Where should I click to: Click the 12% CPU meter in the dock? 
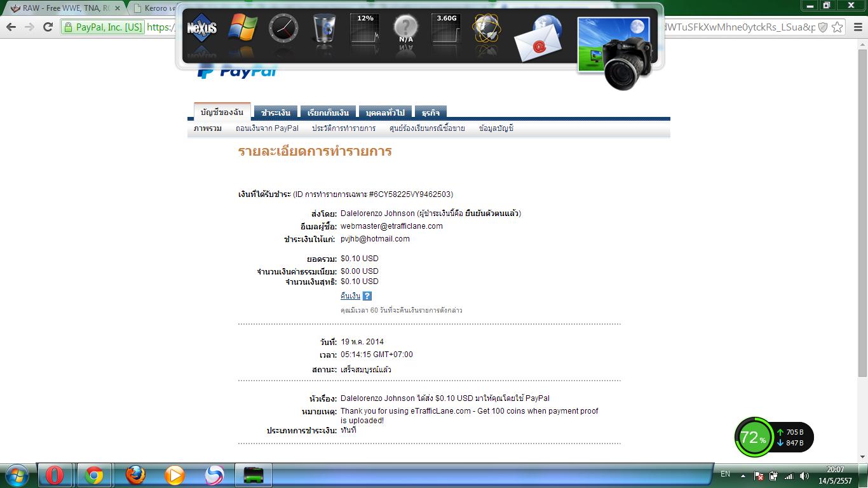(x=365, y=29)
